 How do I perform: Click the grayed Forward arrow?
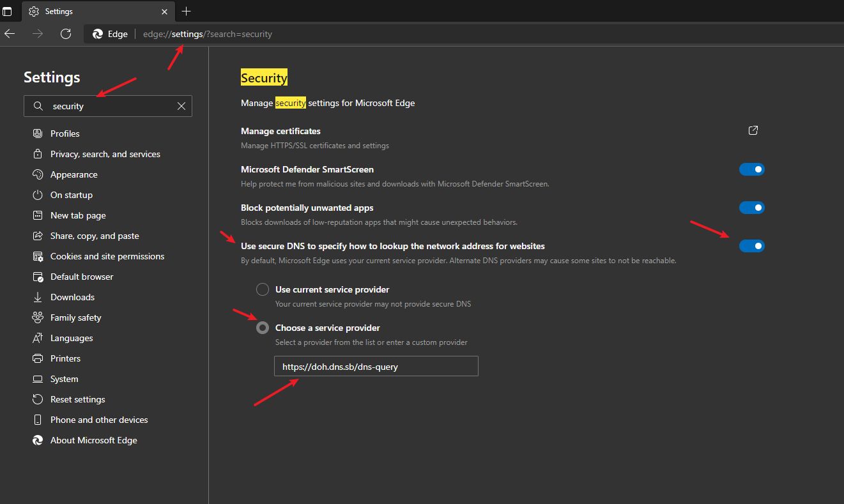[x=38, y=34]
